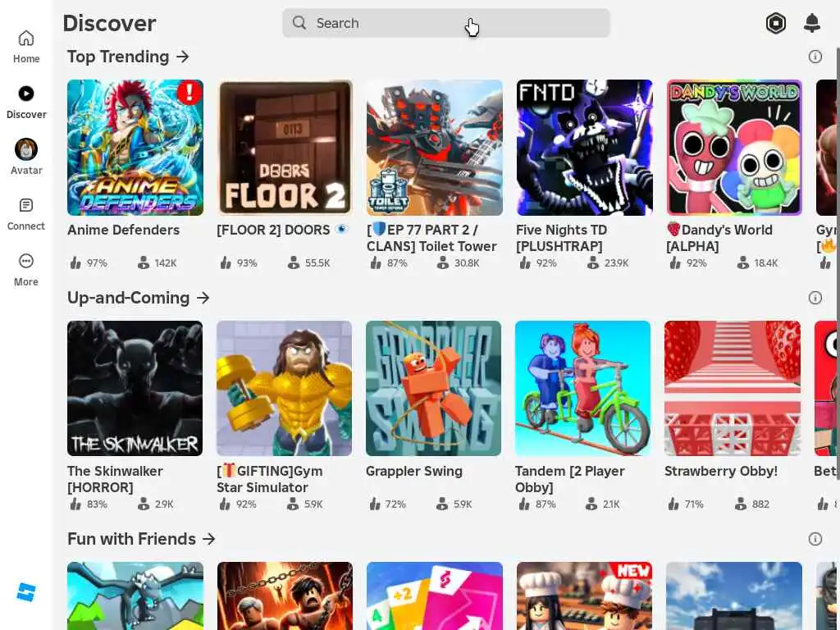
Task: Click the 882 player count
Action: pos(760,504)
